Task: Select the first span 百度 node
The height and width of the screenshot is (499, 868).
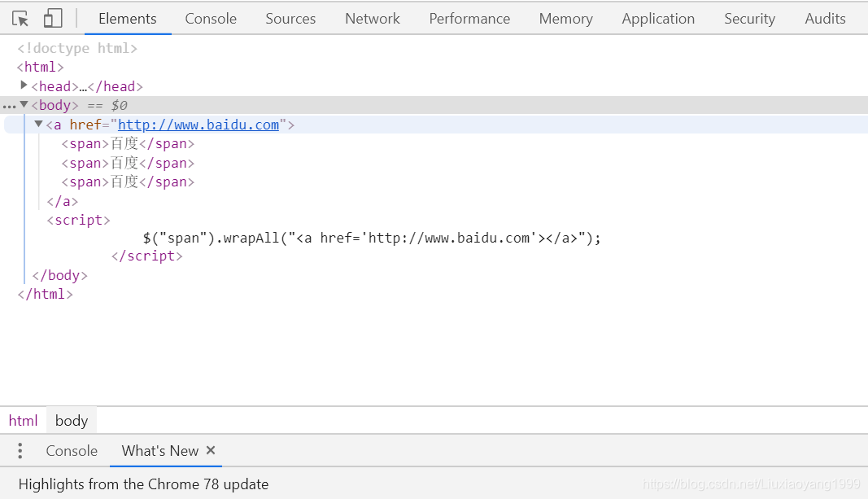Action: point(128,144)
